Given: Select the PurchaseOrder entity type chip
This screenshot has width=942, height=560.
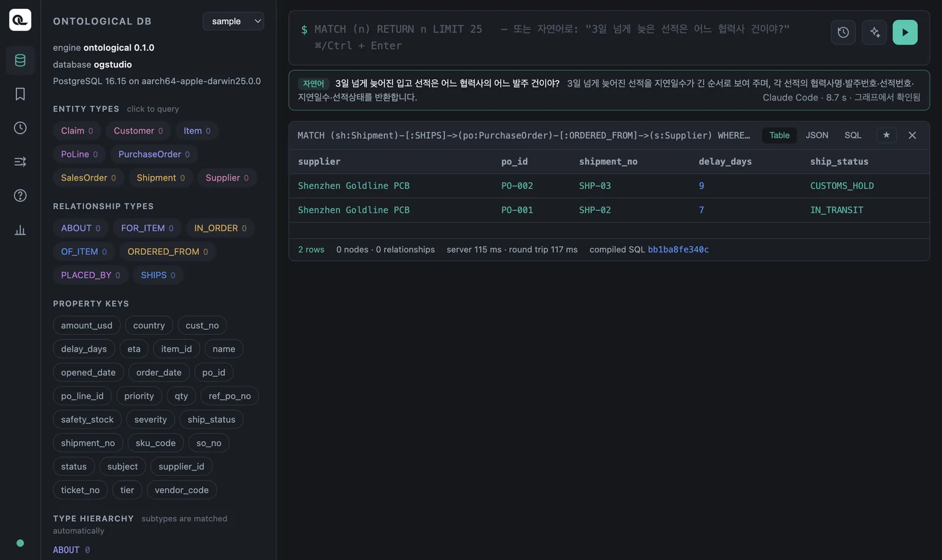Looking at the screenshot, I should click(154, 154).
